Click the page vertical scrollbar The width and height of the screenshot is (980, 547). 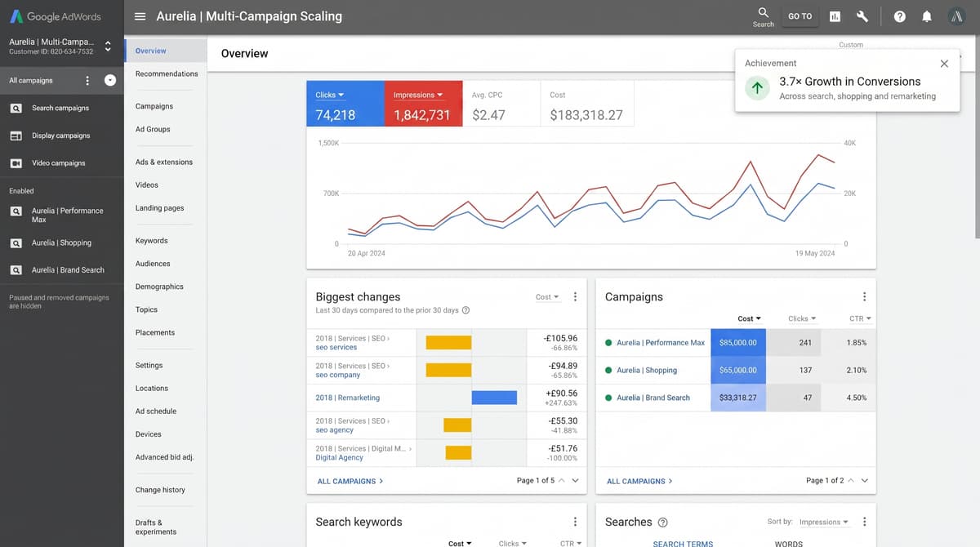[x=976, y=136]
